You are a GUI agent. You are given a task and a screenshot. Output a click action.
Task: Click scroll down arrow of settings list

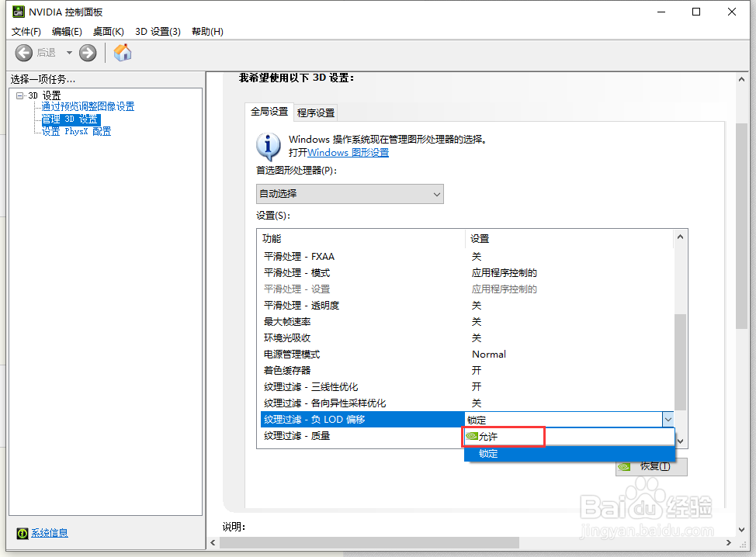[680, 441]
